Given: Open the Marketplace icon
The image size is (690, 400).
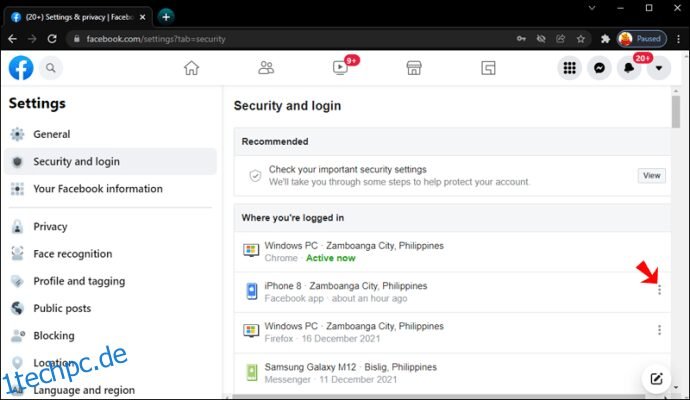Looking at the screenshot, I should click(414, 68).
